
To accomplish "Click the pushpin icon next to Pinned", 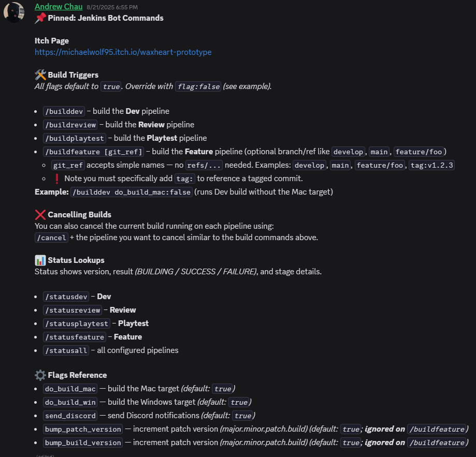I will click(40, 18).
